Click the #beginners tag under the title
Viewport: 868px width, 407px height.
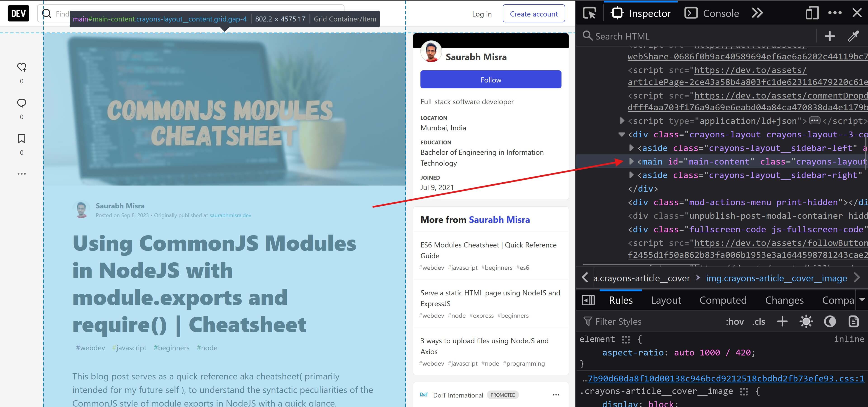click(172, 348)
